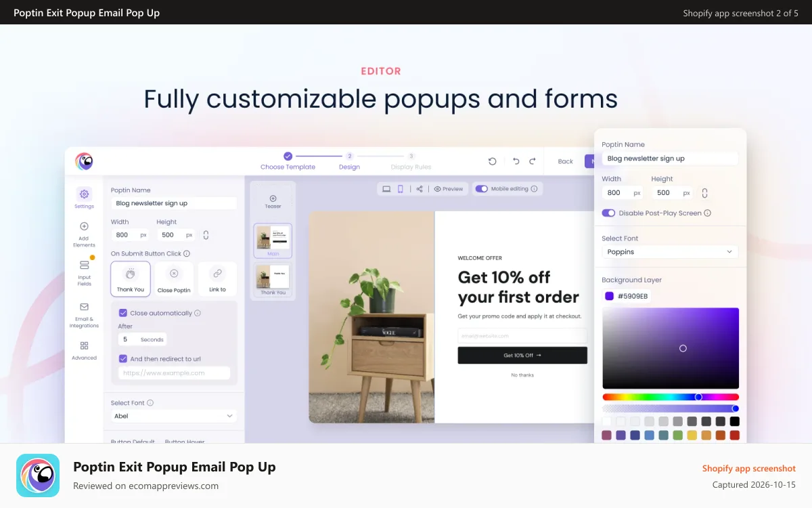Click the Back button
The height and width of the screenshot is (508, 812).
pos(566,161)
